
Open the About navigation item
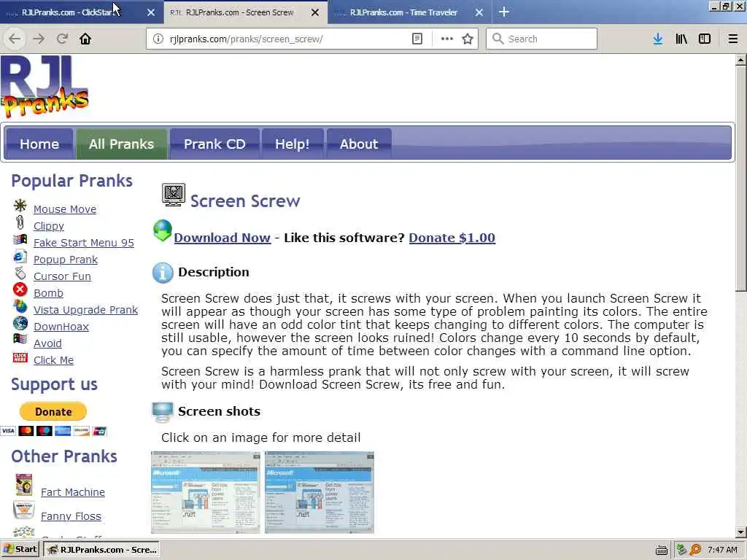tap(359, 144)
